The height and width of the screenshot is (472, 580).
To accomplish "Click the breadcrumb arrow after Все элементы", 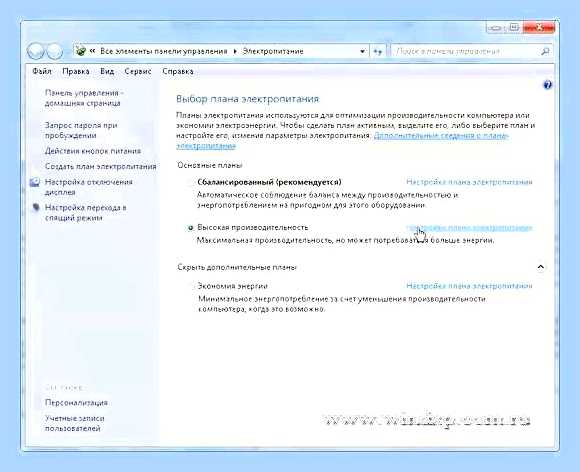I will point(235,51).
